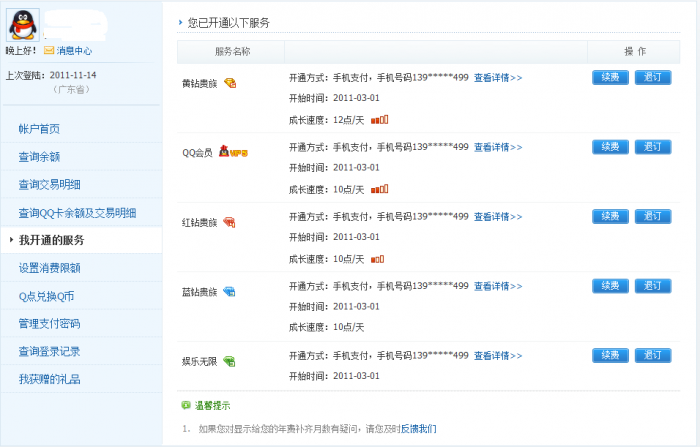
Task: Click the 娱乐无限 green diamond icon
Action: point(229,361)
